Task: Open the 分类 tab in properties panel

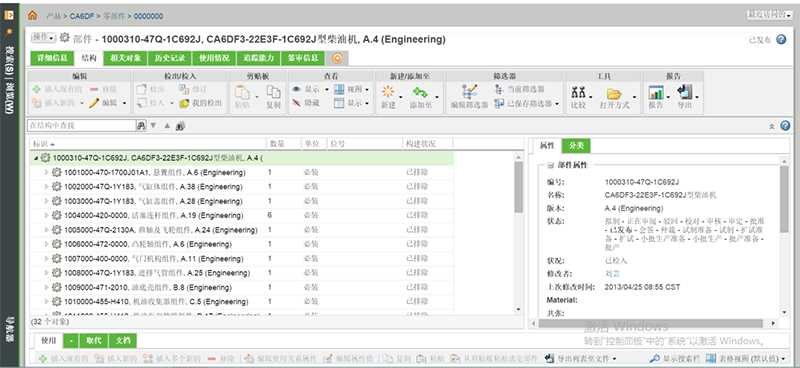Action: click(577, 145)
